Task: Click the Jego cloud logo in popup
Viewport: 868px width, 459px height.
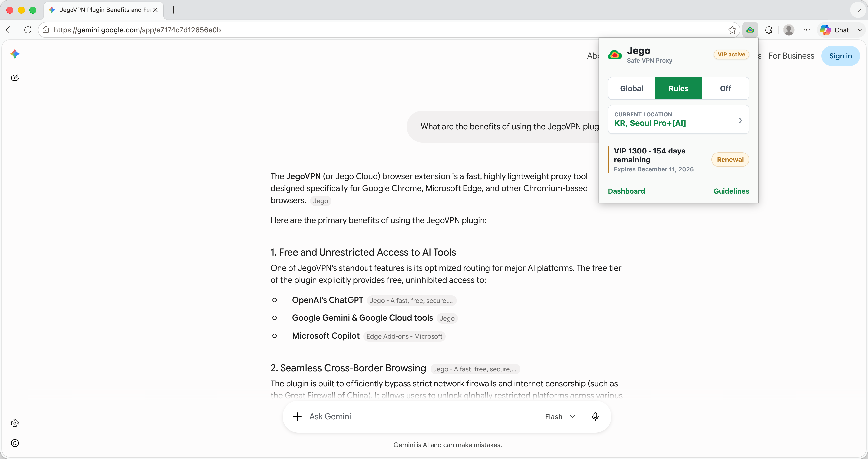Action: pyautogui.click(x=615, y=55)
